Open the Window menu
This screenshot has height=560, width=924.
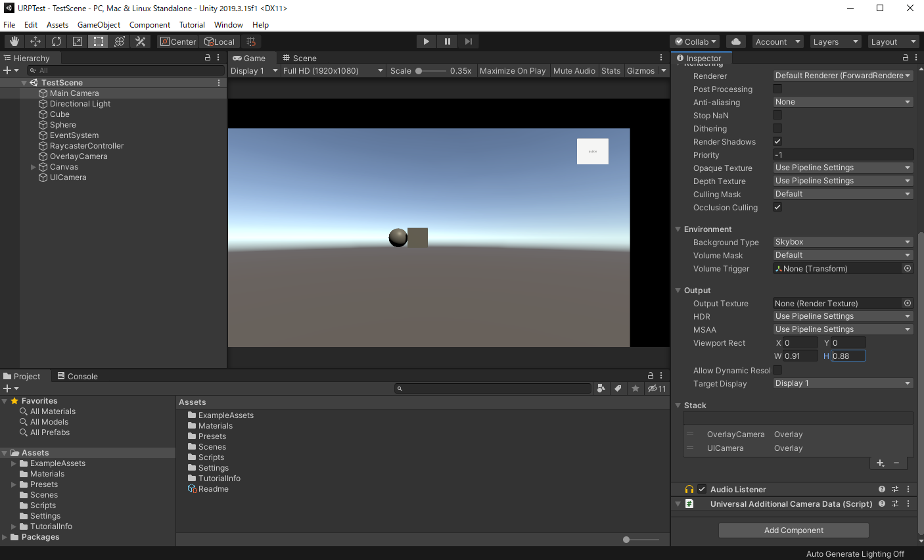point(228,24)
